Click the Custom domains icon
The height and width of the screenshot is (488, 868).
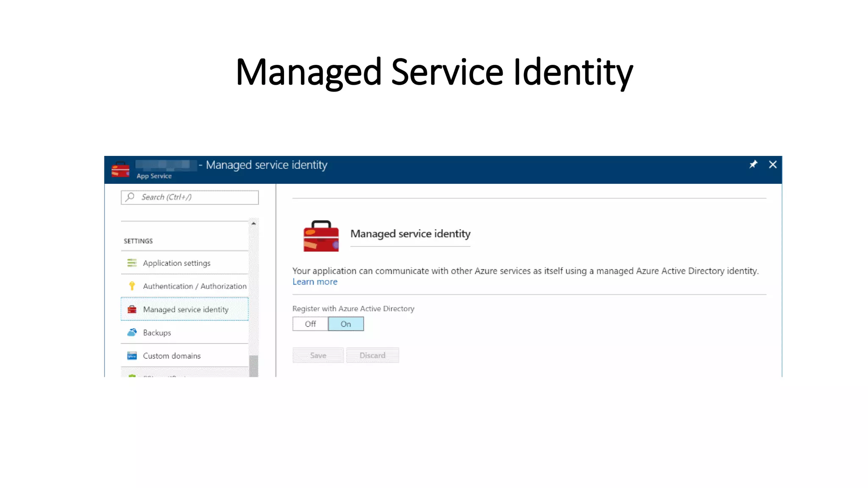point(132,356)
